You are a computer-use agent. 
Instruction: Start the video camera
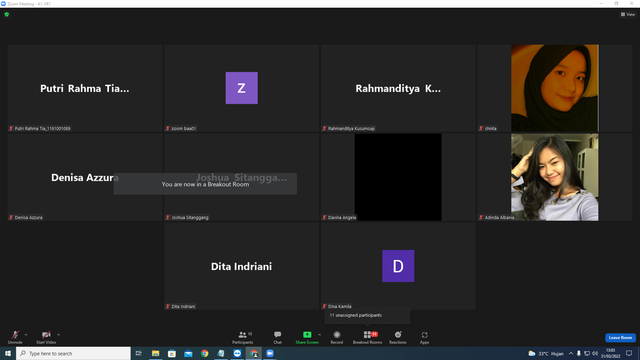pos(46,337)
